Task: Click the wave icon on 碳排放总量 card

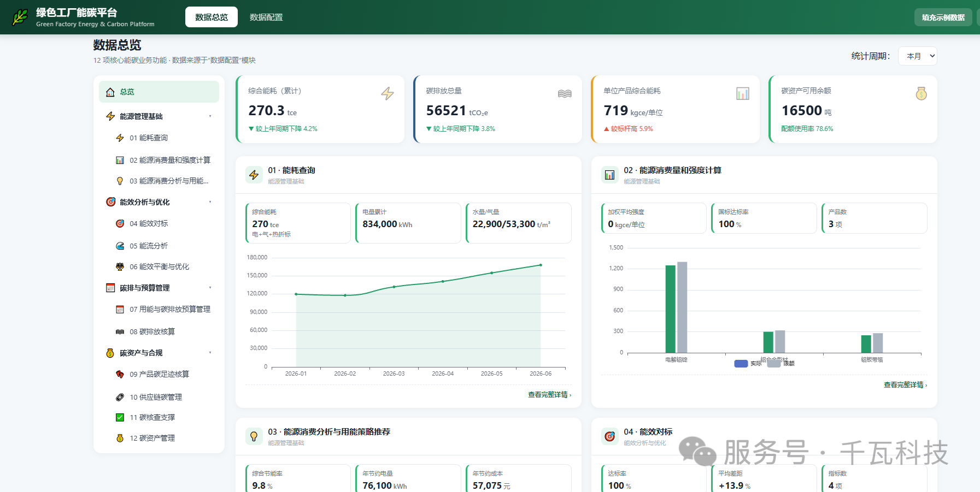Action: click(x=565, y=93)
